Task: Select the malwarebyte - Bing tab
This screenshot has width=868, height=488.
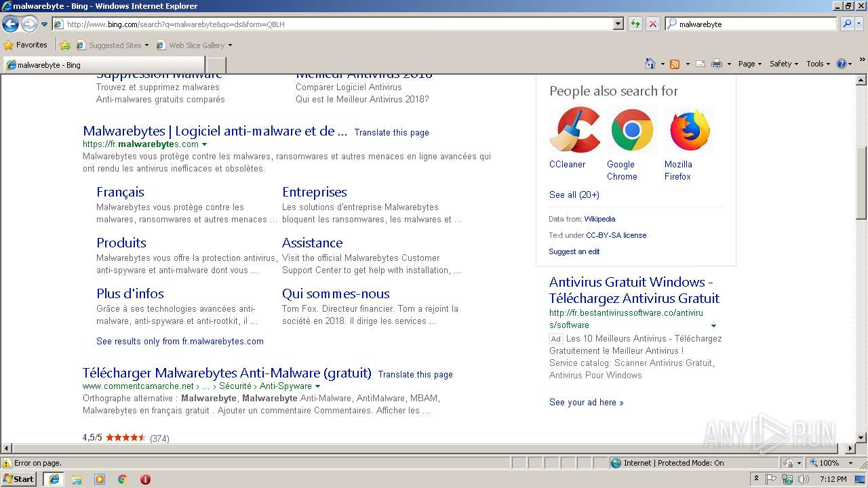Action: click(103, 65)
